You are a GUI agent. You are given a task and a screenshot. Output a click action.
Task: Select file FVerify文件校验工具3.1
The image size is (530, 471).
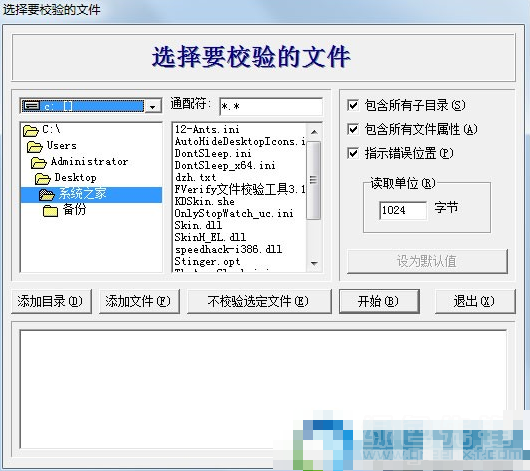(240, 189)
